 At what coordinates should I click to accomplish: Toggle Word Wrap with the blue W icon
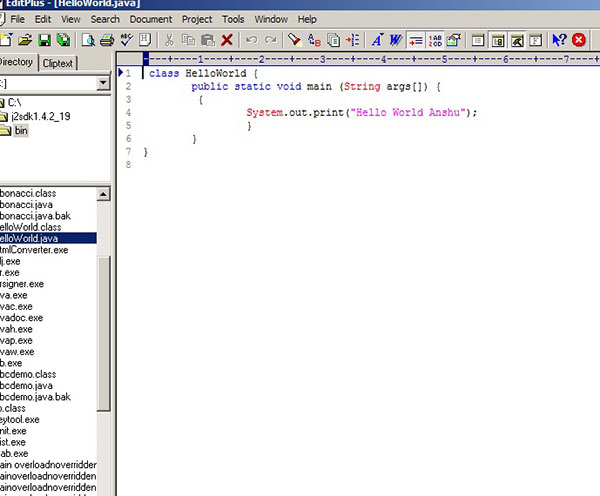(396, 40)
